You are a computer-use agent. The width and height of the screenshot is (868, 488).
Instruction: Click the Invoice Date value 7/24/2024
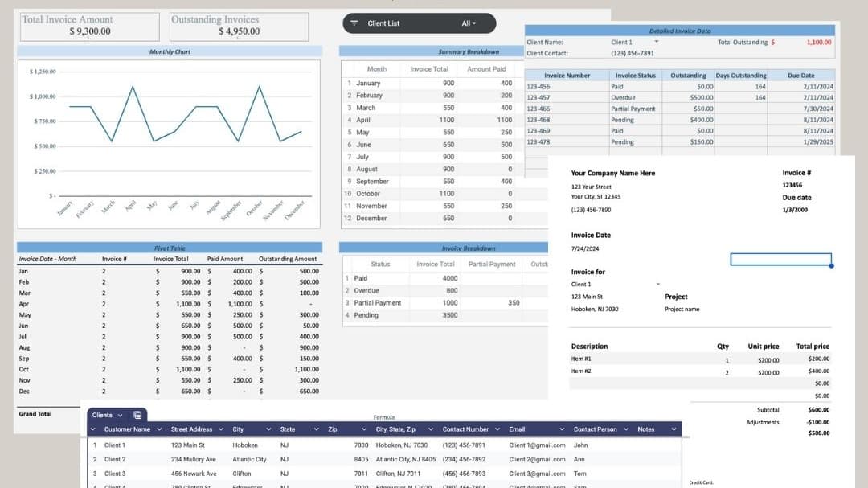584,248
